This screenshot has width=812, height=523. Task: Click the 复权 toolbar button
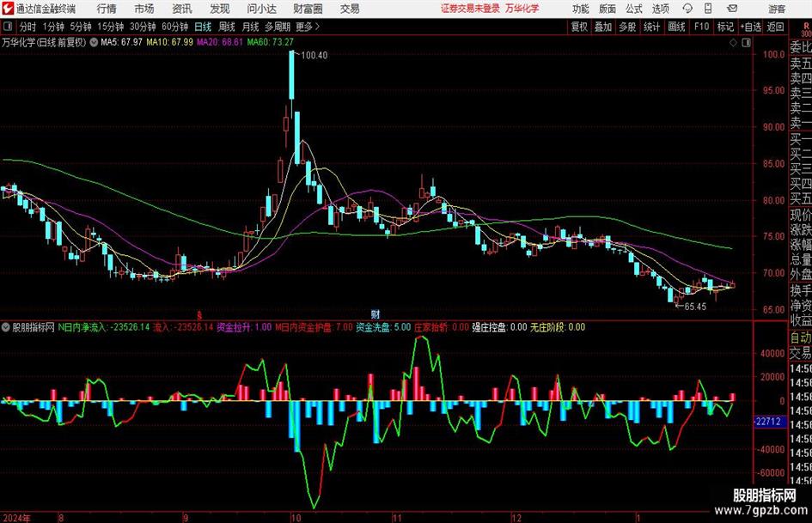click(x=579, y=27)
